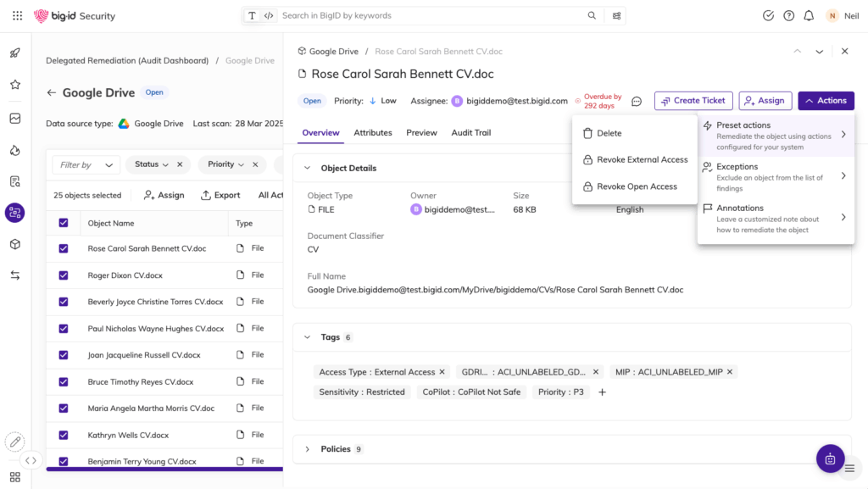The height and width of the screenshot is (489, 868).
Task: Open the reports document sidebar icon
Action: 15,181
